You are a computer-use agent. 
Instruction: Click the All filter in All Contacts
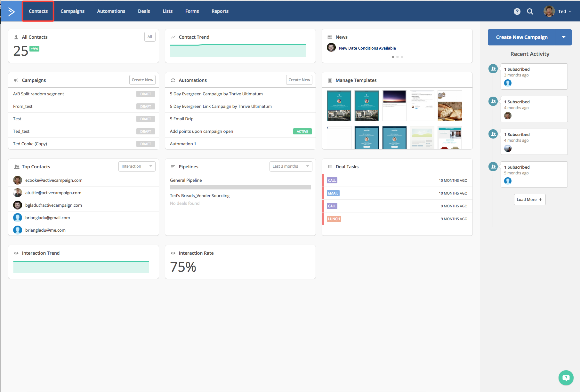149,37
